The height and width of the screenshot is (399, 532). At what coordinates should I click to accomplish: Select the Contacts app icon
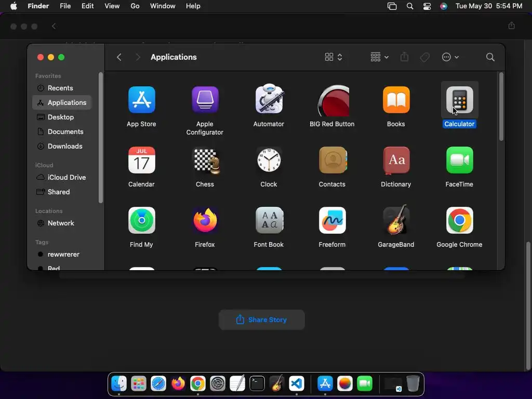[332, 160]
